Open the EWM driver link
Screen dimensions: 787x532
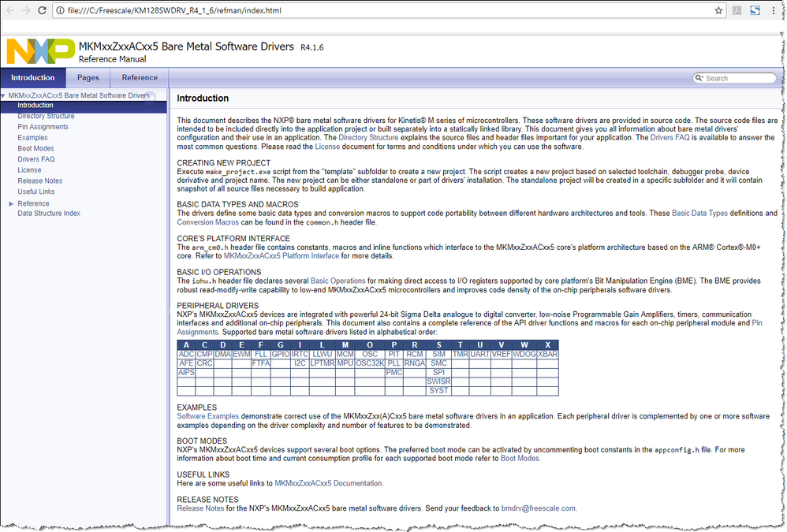(x=241, y=355)
